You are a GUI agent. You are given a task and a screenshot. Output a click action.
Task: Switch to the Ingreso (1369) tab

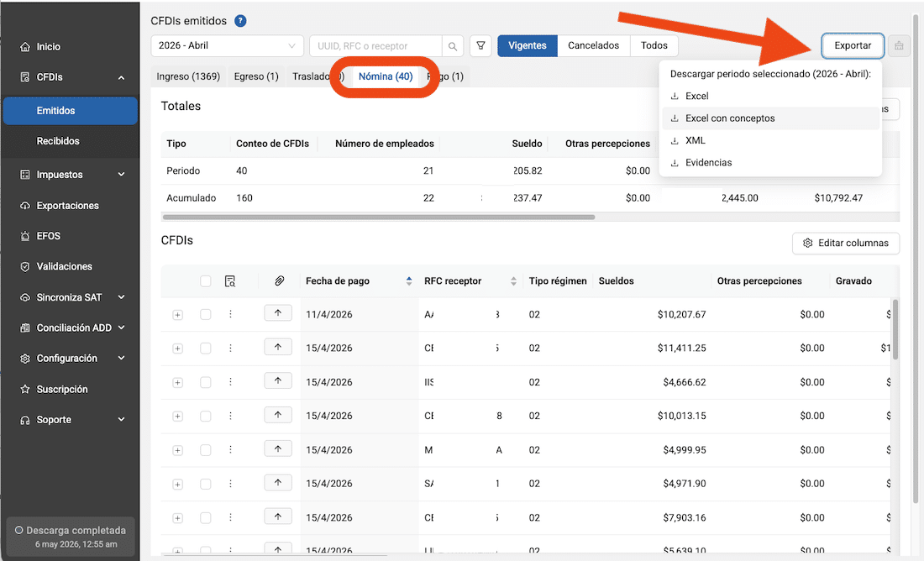pos(188,76)
